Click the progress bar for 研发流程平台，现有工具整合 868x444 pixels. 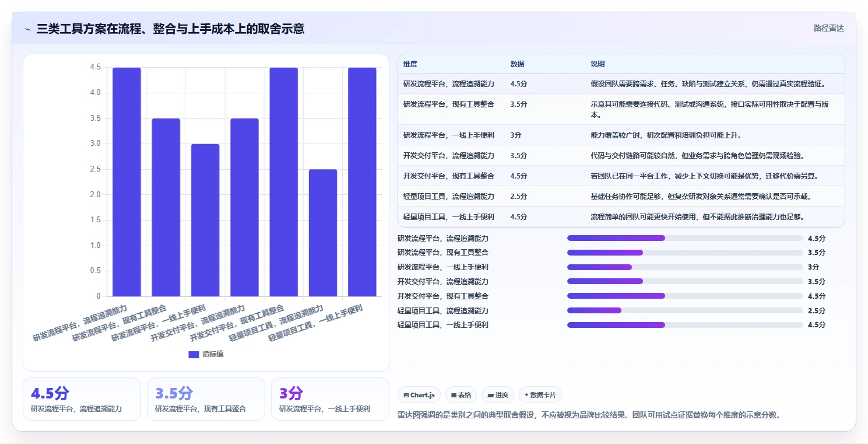pos(685,253)
